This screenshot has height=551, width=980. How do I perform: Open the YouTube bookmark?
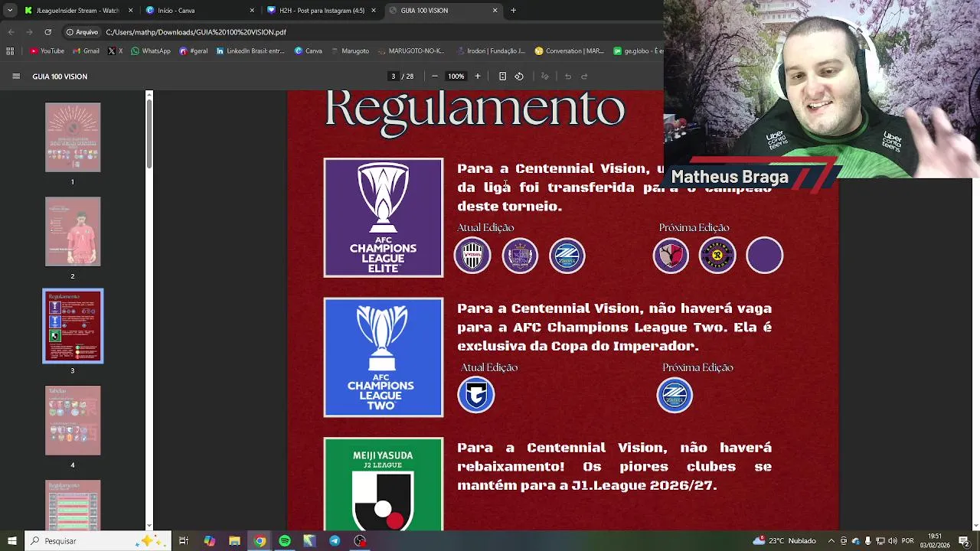47,51
